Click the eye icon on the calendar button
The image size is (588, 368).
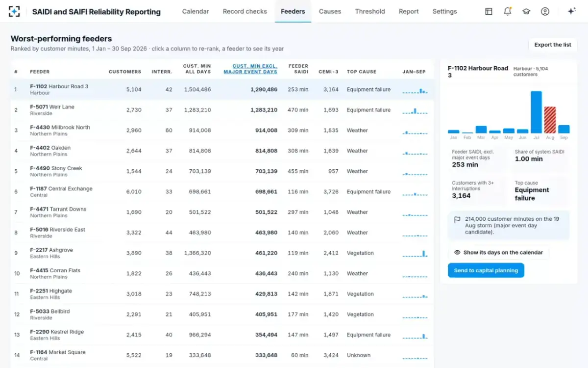pyautogui.click(x=457, y=252)
